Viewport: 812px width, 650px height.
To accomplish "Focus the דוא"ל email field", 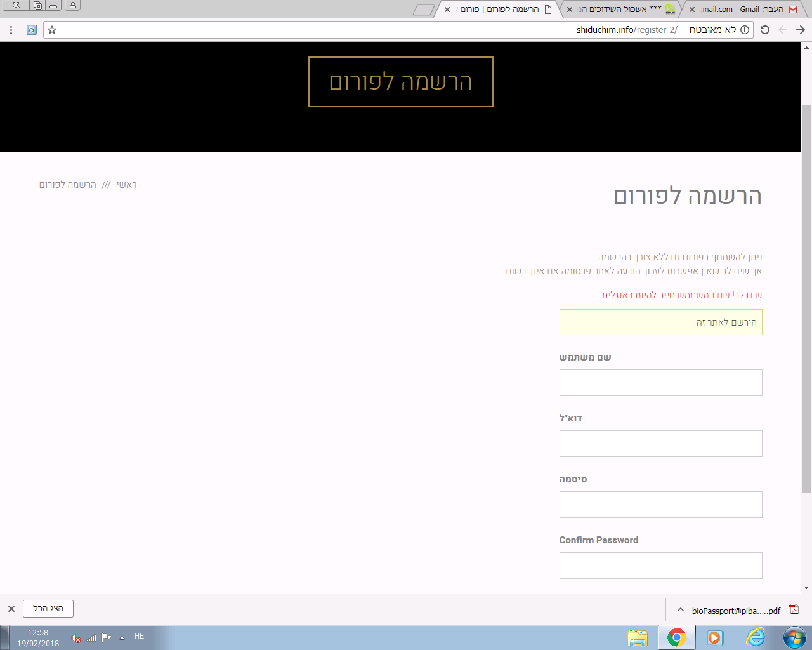I will 661,444.
